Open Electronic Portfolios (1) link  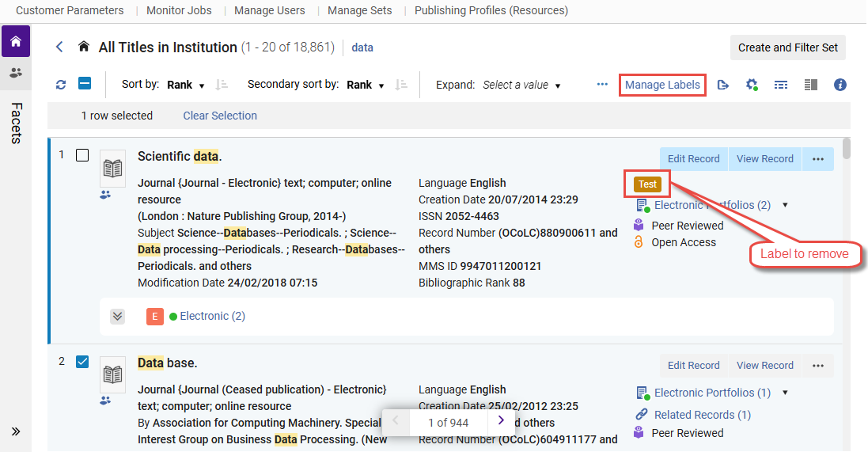click(712, 393)
